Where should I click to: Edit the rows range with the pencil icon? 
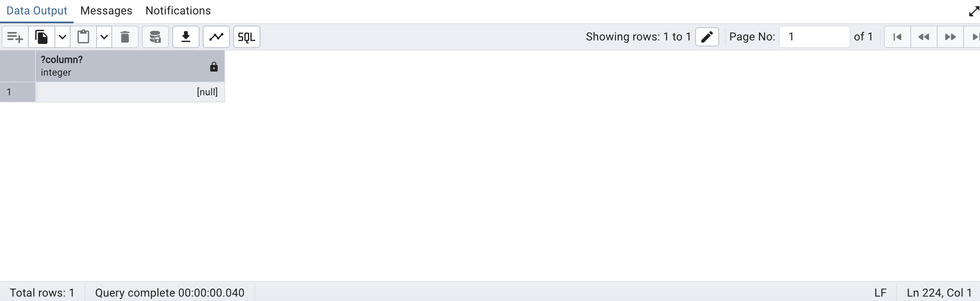point(707,37)
